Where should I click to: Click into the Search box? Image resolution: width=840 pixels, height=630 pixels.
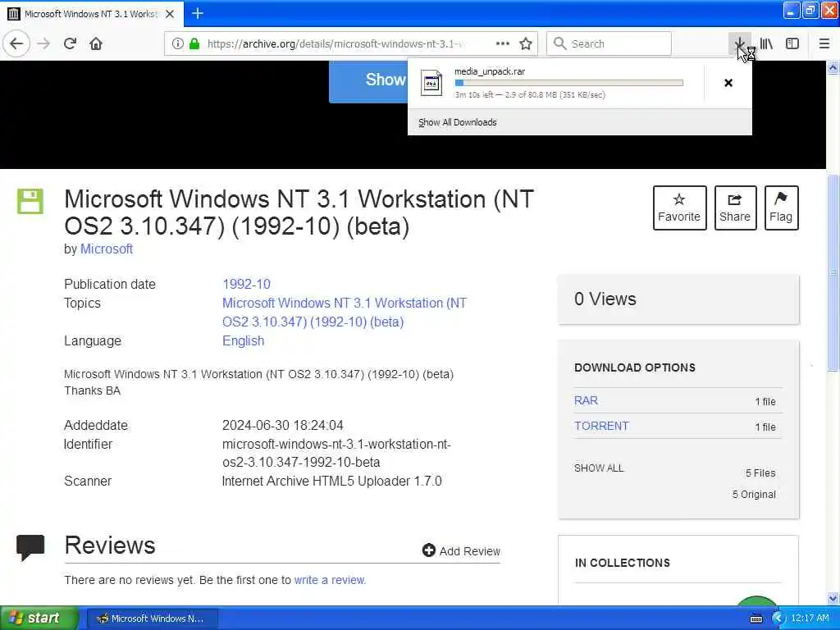(x=609, y=43)
